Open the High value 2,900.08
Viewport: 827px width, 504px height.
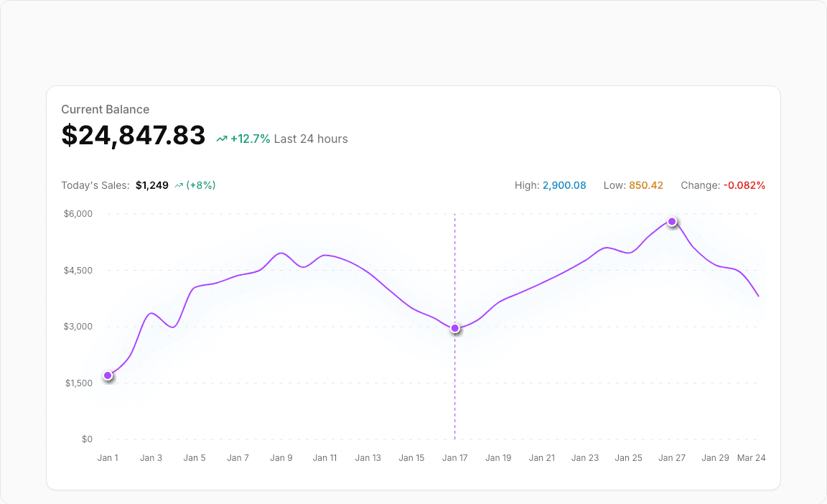564,185
